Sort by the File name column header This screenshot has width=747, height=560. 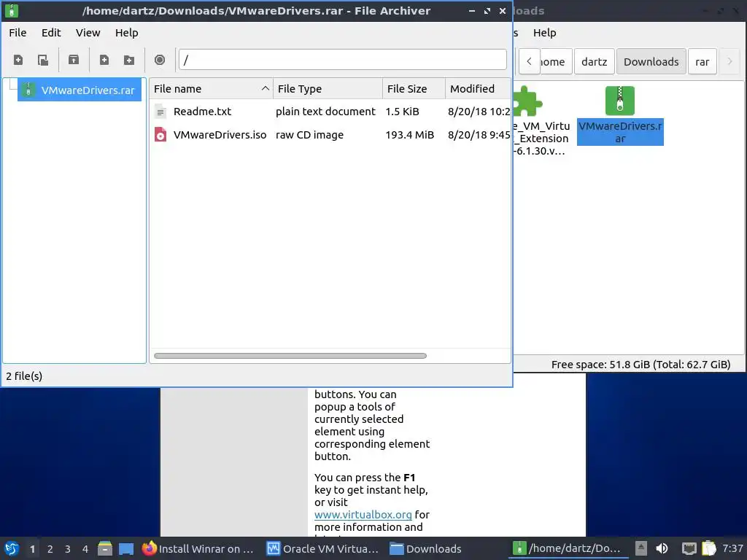(211, 89)
